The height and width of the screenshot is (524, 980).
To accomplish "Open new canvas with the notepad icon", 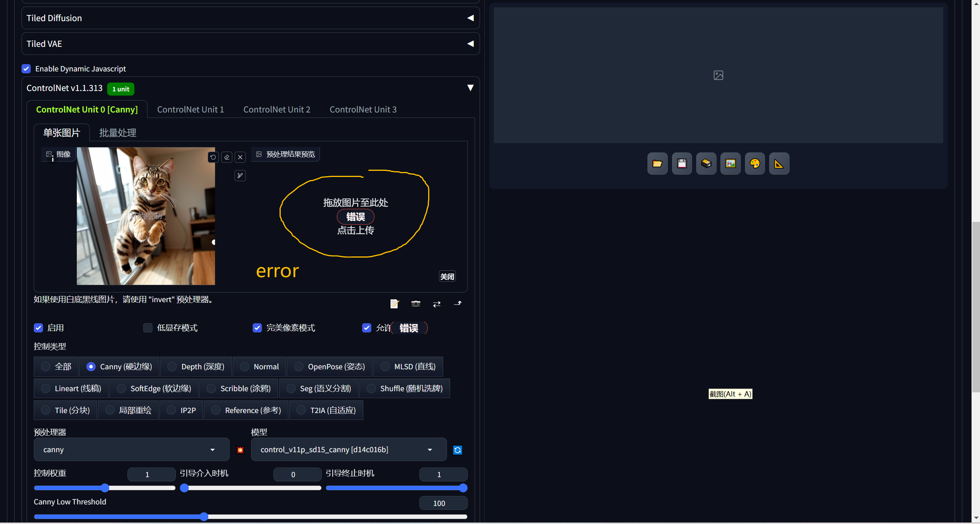I will pyautogui.click(x=394, y=304).
